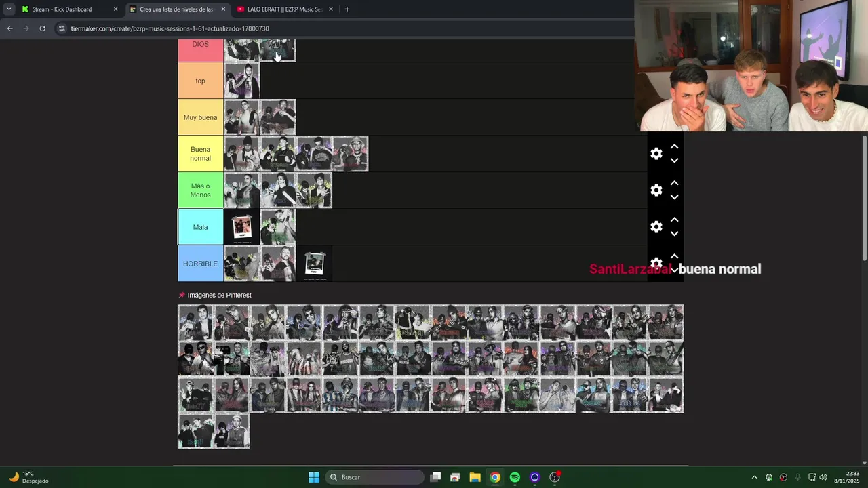This screenshot has height=488, width=868.
Task: Pick the first image in HORRIBLE tier
Action: click(242, 264)
